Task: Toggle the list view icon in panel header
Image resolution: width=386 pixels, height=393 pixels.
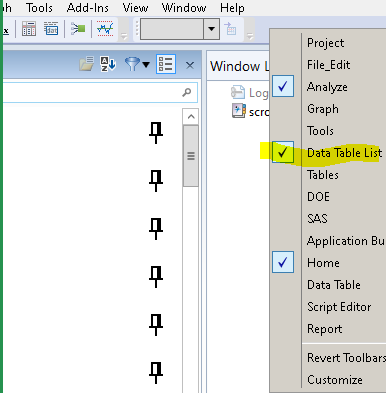Action: 166,64
